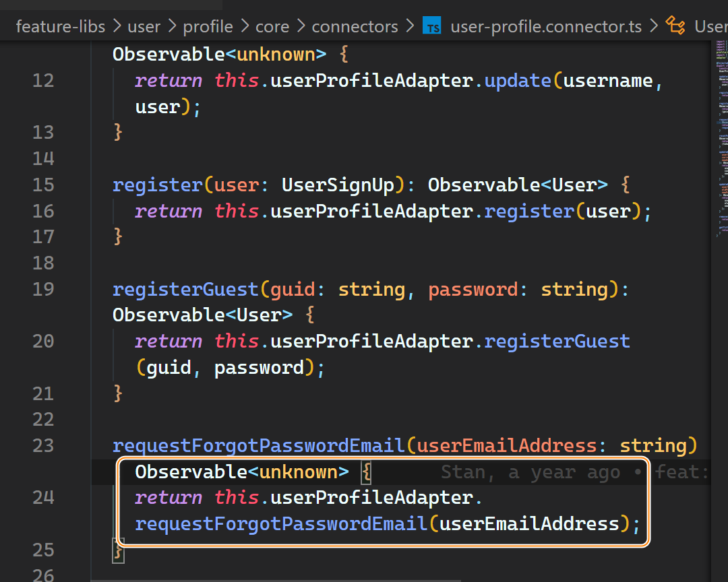The width and height of the screenshot is (728, 582).
Task: Click line number 23 in the gutter
Action: point(43,445)
